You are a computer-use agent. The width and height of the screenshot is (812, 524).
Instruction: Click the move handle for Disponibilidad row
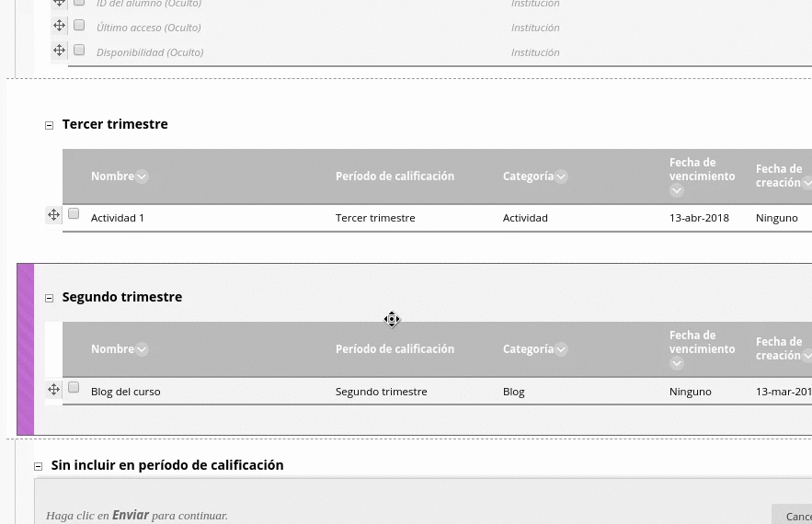pyautogui.click(x=59, y=51)
